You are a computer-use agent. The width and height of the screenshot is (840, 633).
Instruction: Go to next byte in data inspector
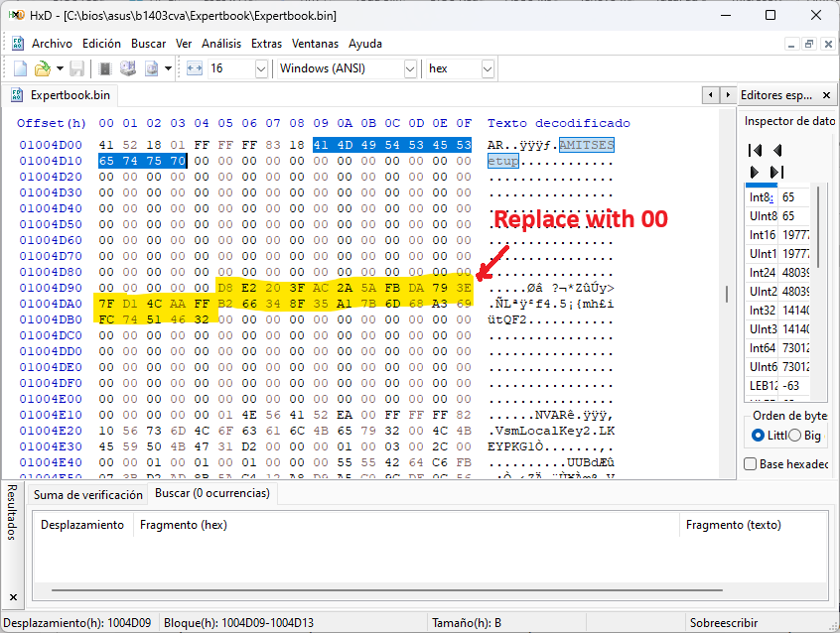tap(756, 172)
